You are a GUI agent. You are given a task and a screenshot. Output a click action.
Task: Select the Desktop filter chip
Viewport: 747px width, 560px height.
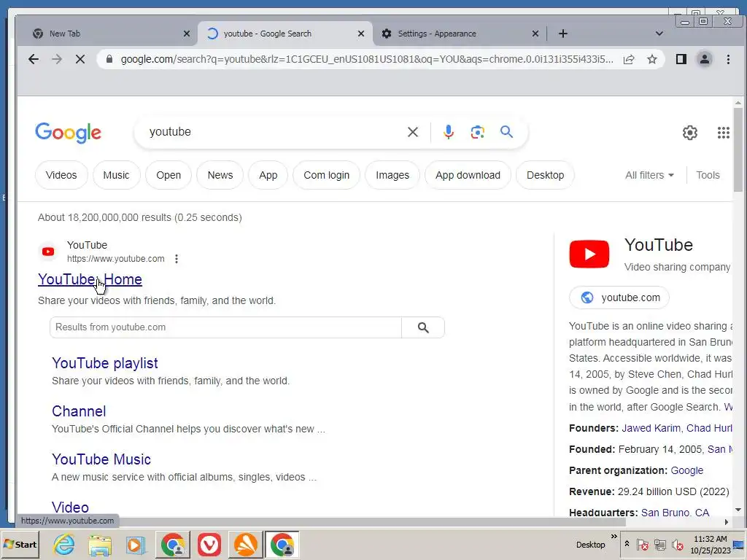(x=545, y=175)
